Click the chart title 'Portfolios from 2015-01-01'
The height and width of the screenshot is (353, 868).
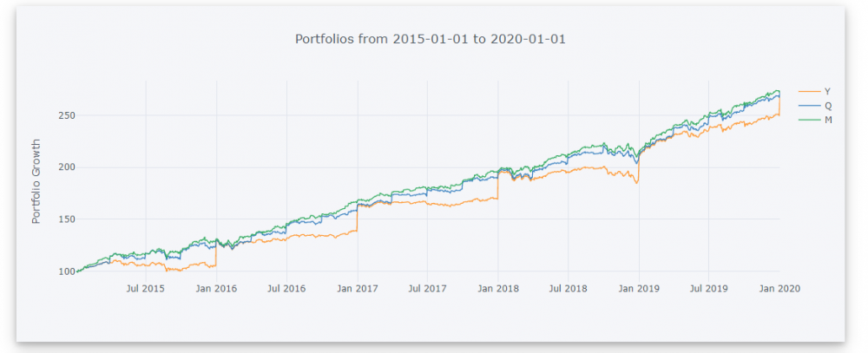click(431, 39)
